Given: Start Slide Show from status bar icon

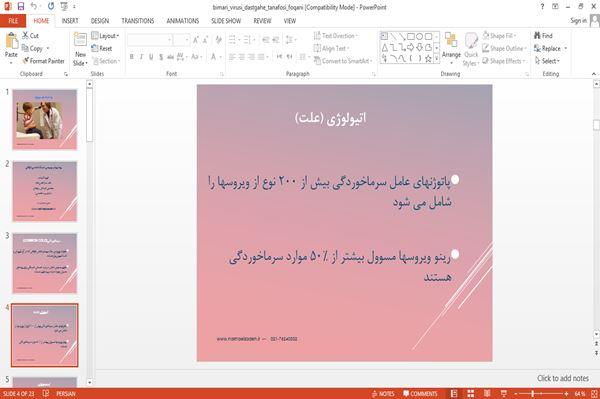Looking at the screenshot, I should 504,394.
